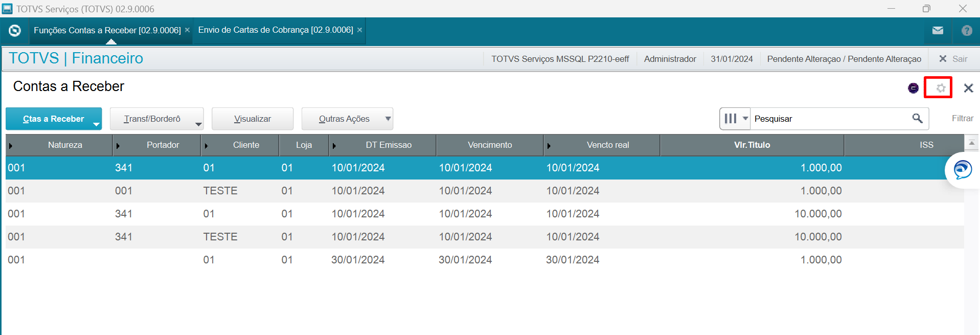Image resolution: width=980 pixels, height=335 pixels.
Task: Sort by the Vlr.Titulo column header
Action: 751,145
